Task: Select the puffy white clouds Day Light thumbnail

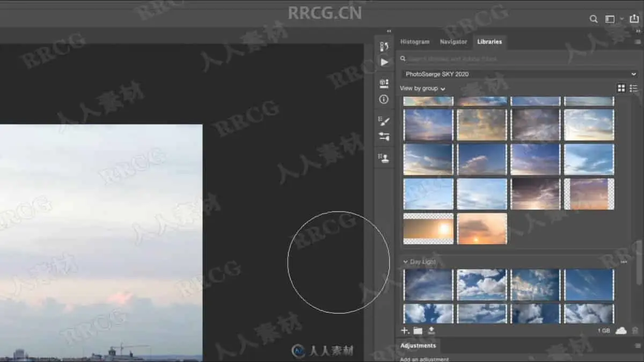Action: (x=482, y=285)
